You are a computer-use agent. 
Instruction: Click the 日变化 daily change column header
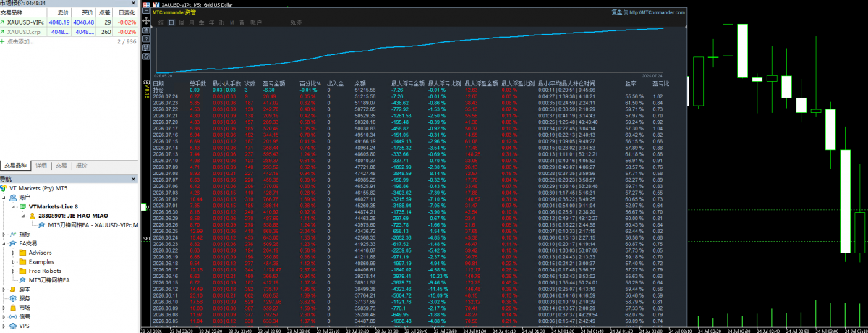[x=127, y=13]
